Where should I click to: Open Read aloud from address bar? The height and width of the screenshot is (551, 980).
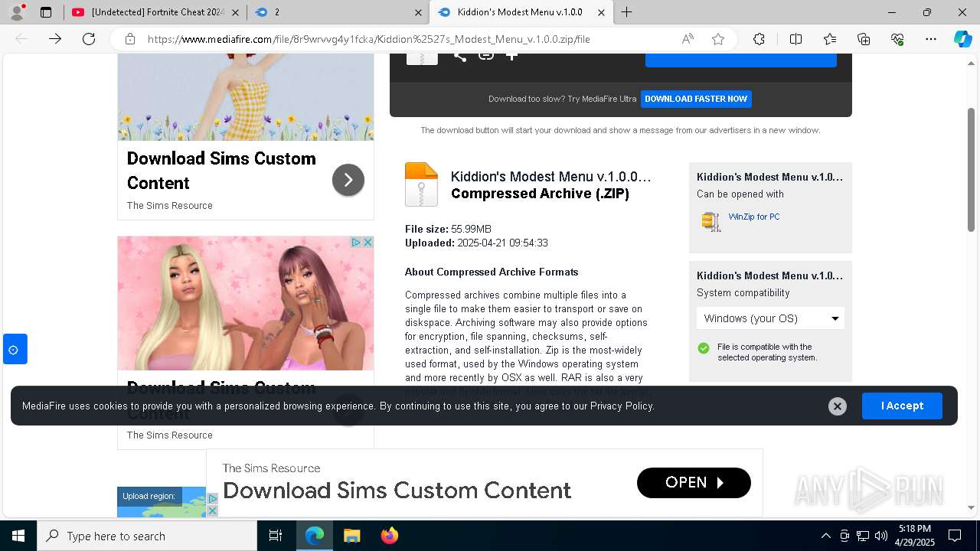click(688, 39)
